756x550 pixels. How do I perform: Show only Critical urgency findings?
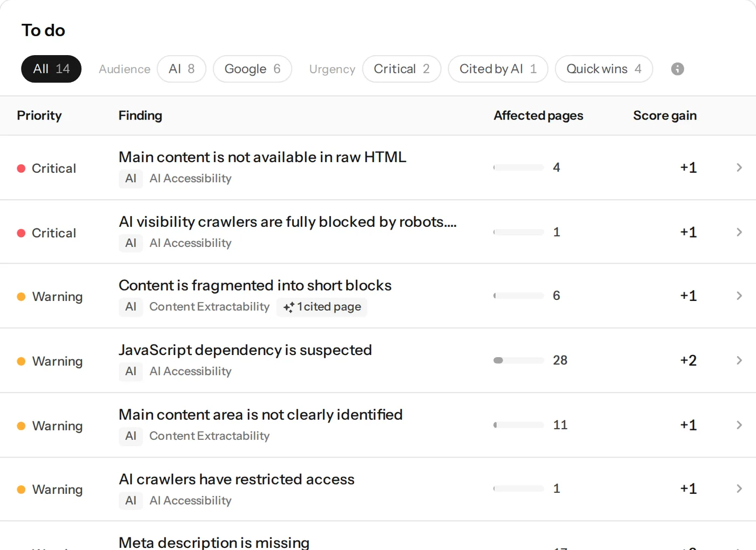[402, 69]
